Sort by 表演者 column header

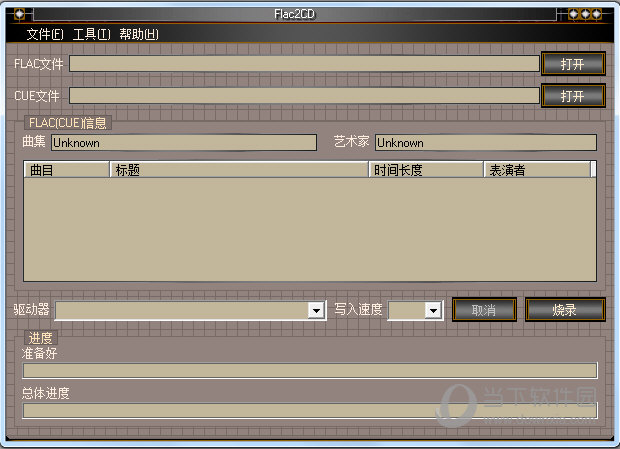(x=537, y=170)
